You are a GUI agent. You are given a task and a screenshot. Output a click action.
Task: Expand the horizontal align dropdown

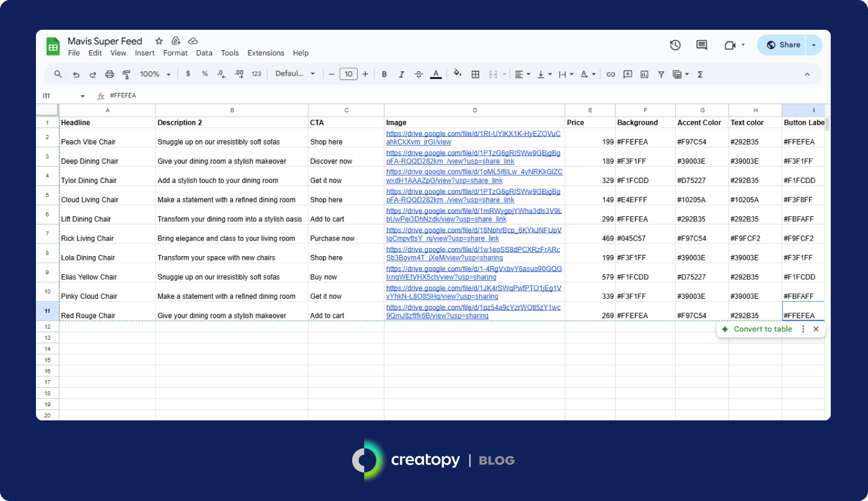[523, 74]
